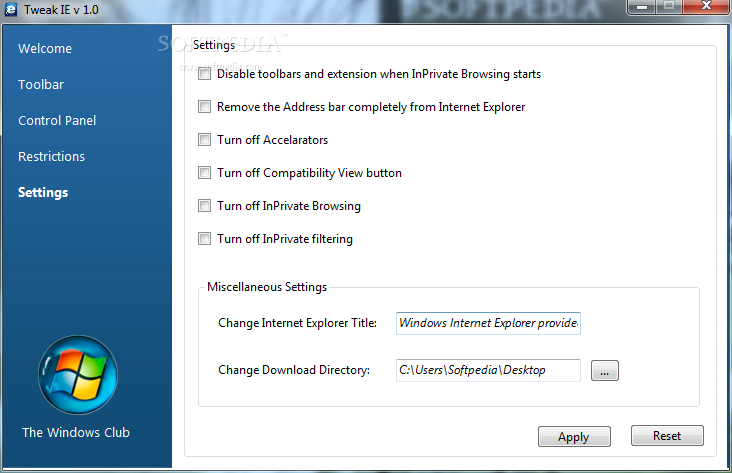Image resolution: width=732 pixels, height=473 pixels.
Task: Browse for download directory with ... button
Action: pos(605,371)
